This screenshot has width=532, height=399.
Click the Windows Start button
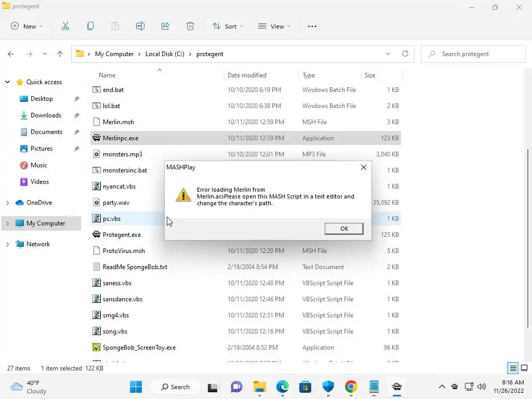(136, 387)
